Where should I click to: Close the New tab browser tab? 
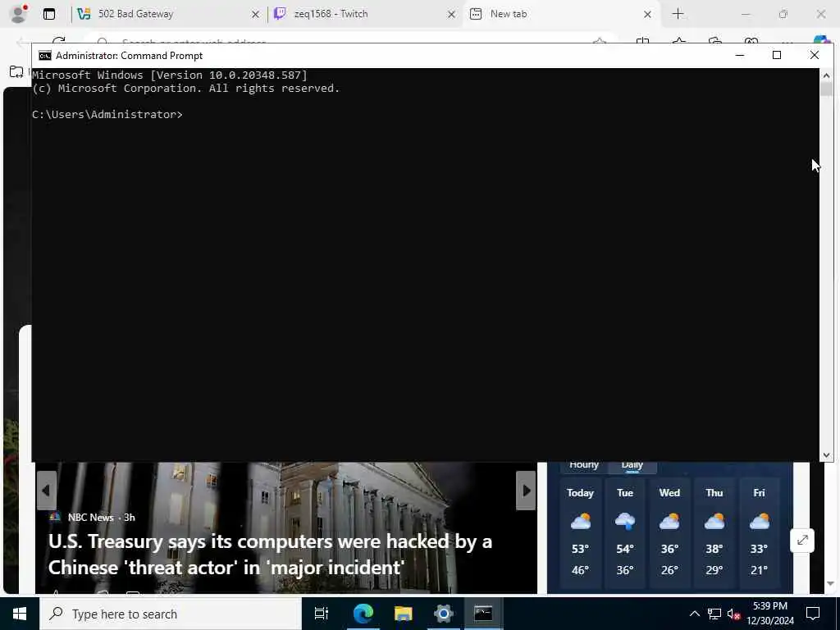click(x=647, y=15)
